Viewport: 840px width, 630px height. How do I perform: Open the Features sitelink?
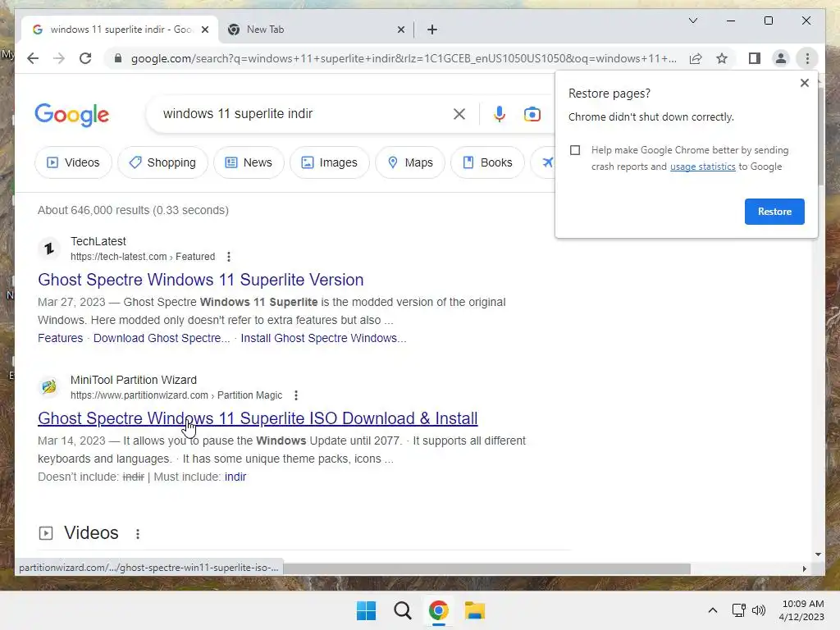(x=61, y=338)
